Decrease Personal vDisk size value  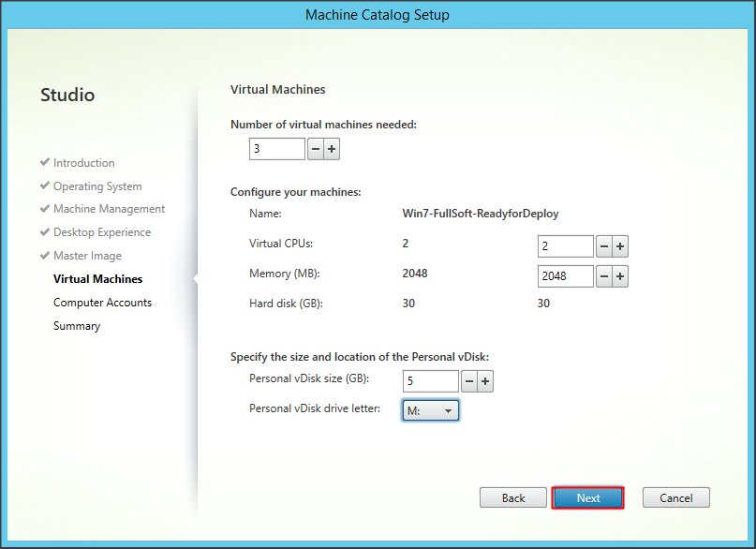(x=469, y=381)
